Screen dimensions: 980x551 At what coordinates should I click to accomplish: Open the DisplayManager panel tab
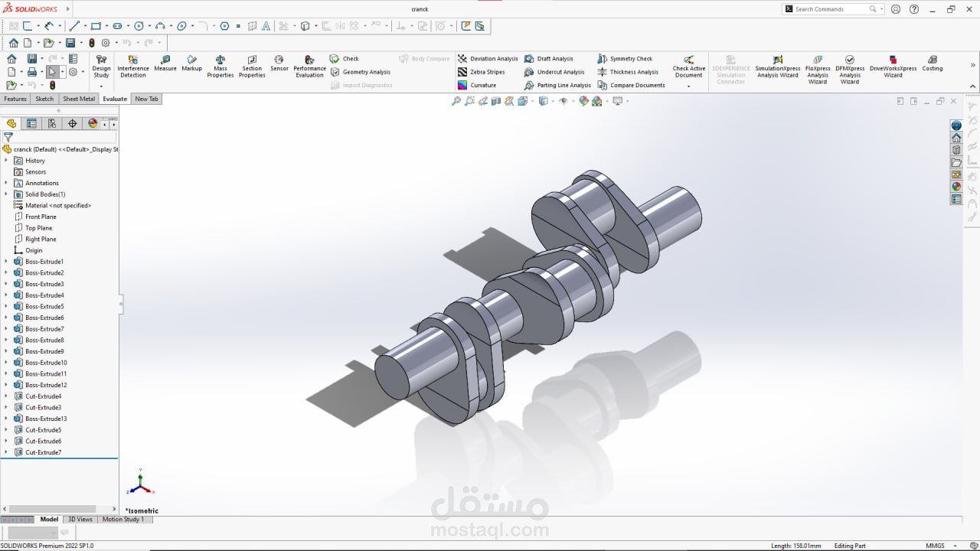(93, 123)
